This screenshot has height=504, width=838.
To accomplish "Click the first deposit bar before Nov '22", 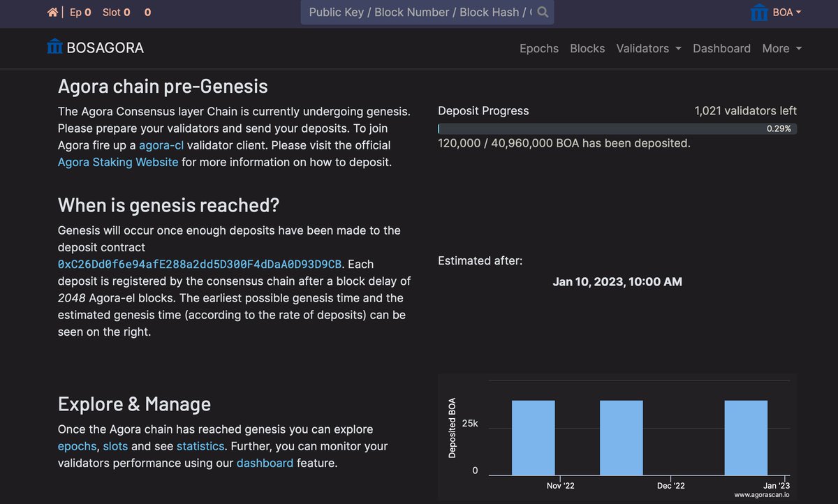I will tap(534, 438).
